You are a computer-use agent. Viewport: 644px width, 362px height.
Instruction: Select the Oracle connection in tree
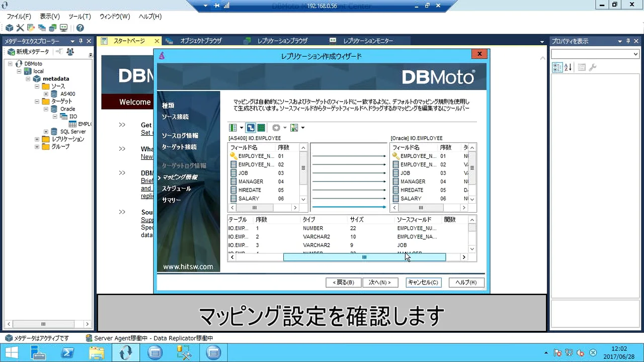[x=67, y=109]
